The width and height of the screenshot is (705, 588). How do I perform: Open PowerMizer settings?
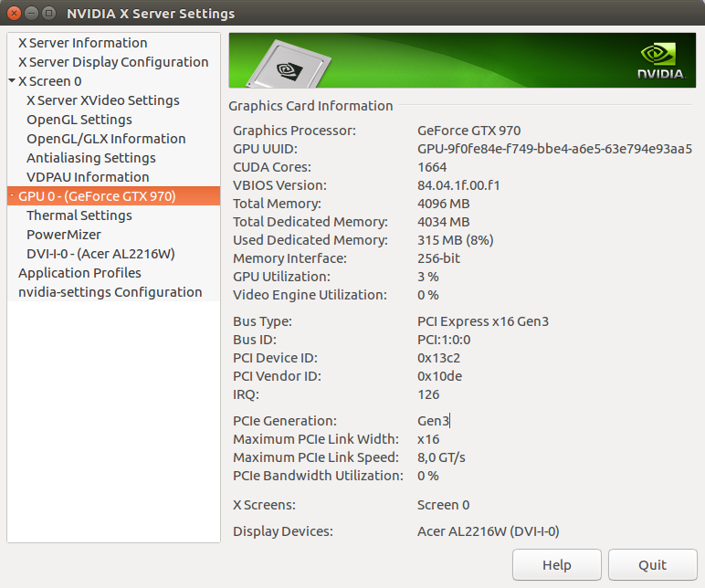[64, 235]
